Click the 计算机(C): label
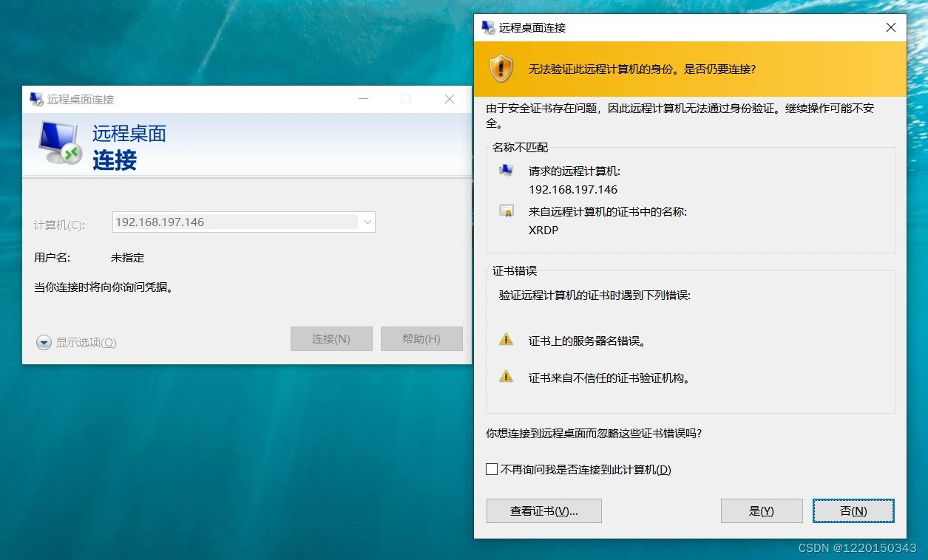Screen dimensions: 928x560 (59, 225)
